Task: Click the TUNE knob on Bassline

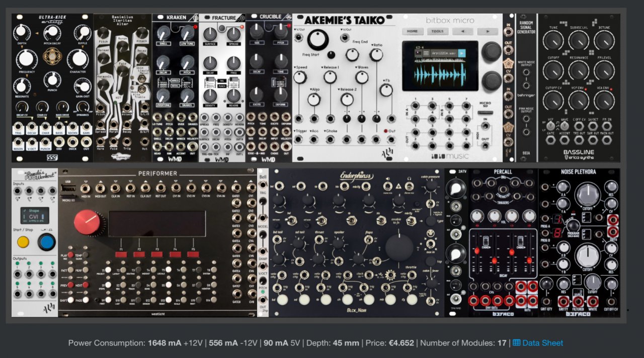Action: (553, 41)
